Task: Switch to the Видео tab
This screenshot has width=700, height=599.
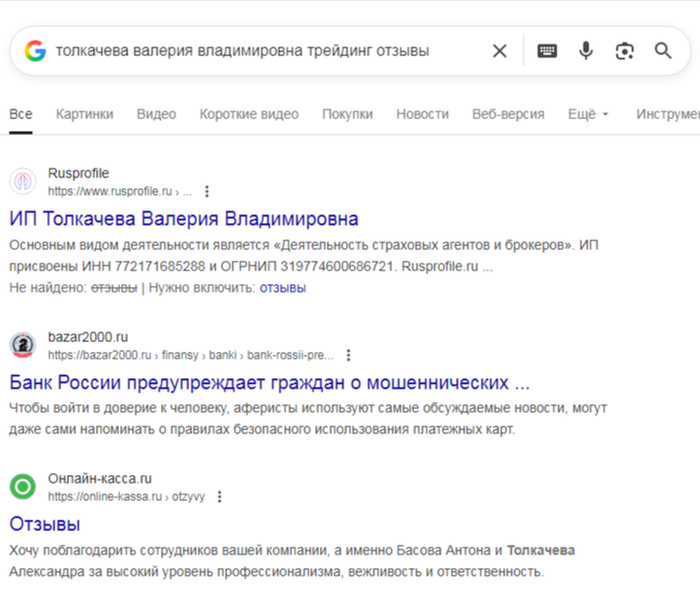Action: (x=156, y=114)
